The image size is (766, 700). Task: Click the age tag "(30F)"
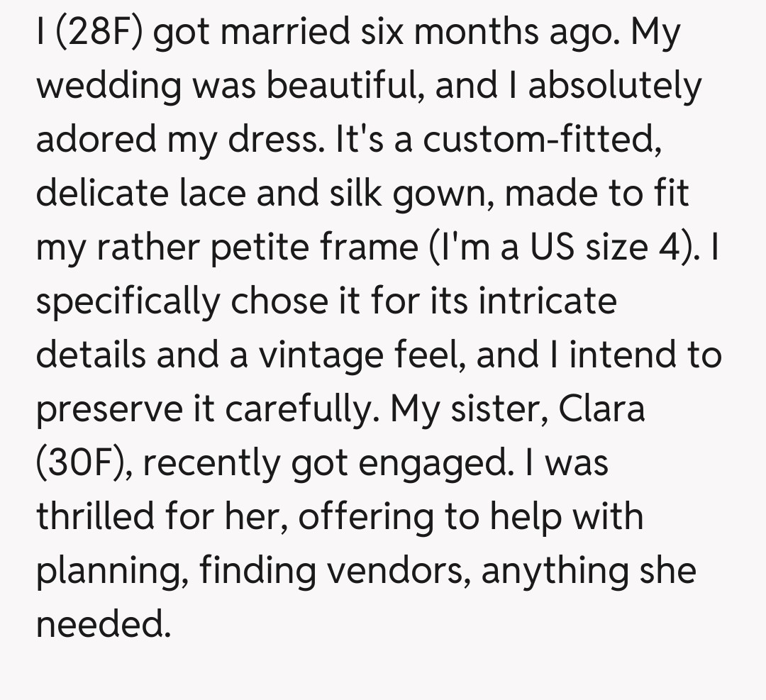tap(84, 463)
